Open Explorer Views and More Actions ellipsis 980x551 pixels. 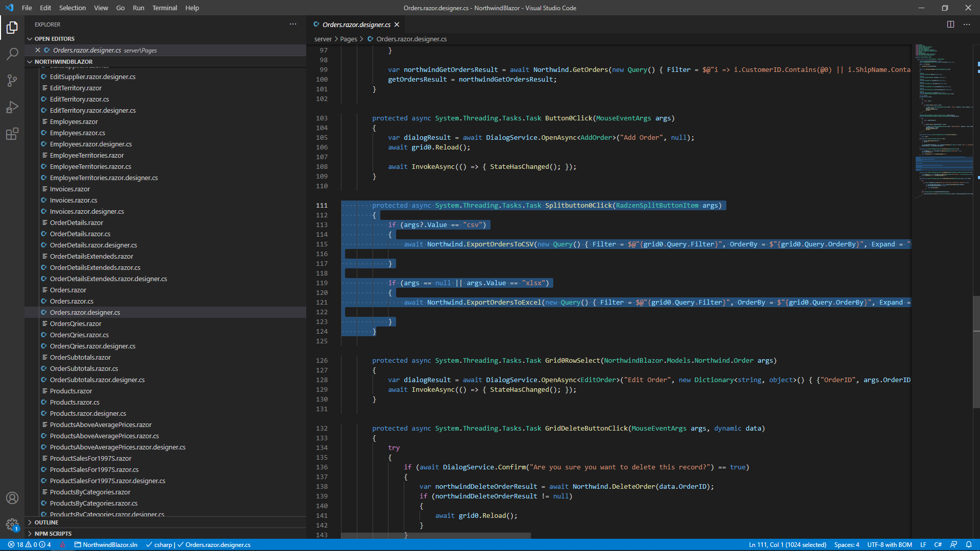pos(293,24)
